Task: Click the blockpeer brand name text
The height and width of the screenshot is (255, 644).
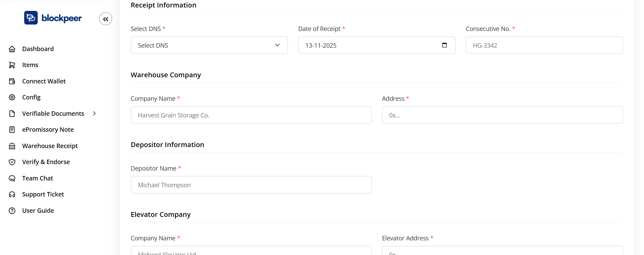Action: coord(62,18)
